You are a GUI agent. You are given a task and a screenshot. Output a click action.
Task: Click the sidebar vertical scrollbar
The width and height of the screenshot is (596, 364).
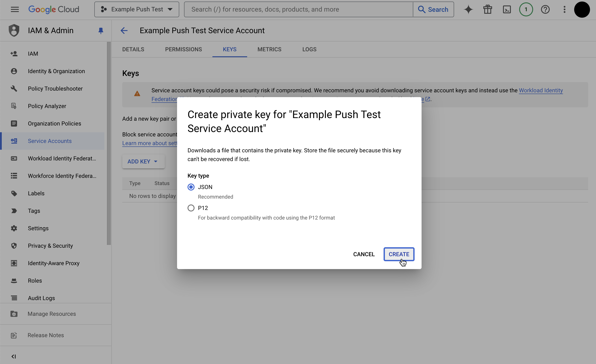(109, 143)
